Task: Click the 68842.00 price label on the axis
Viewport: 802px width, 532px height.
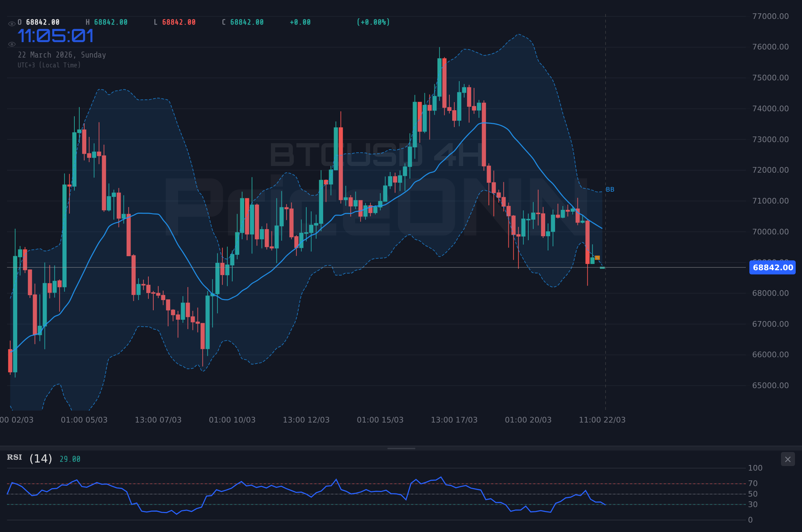Action: (772, 268)
